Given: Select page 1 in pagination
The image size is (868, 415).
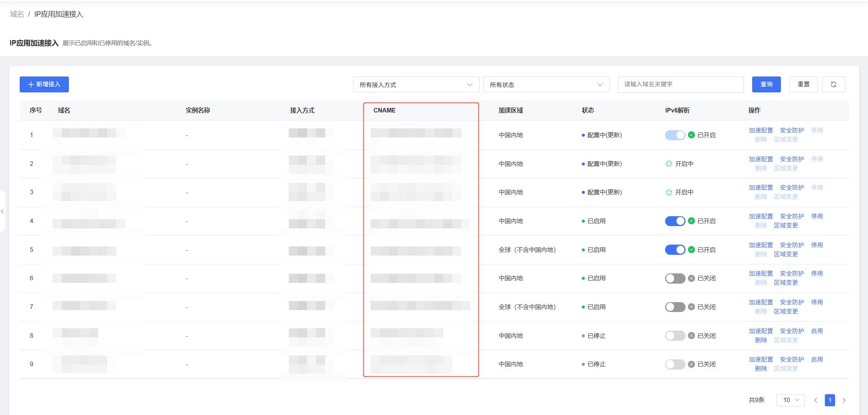Looking at the screenshot, I should (x=830, y=400).
